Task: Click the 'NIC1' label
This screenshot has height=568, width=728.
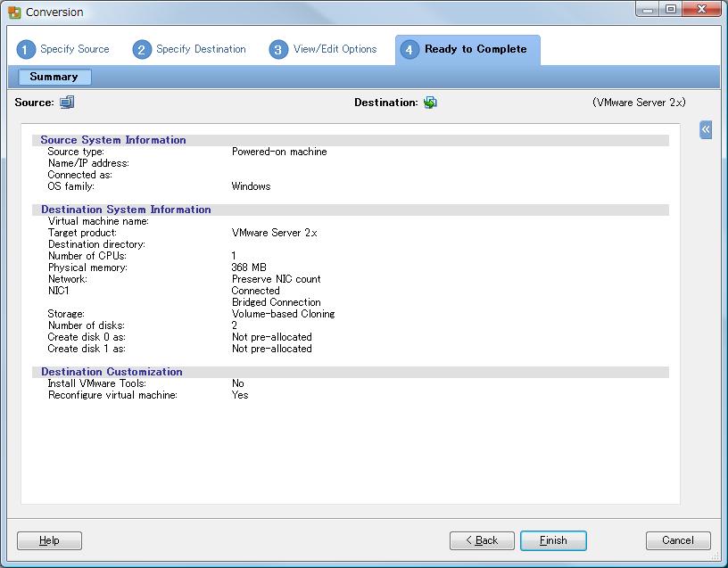Action: tap(59, 291)
